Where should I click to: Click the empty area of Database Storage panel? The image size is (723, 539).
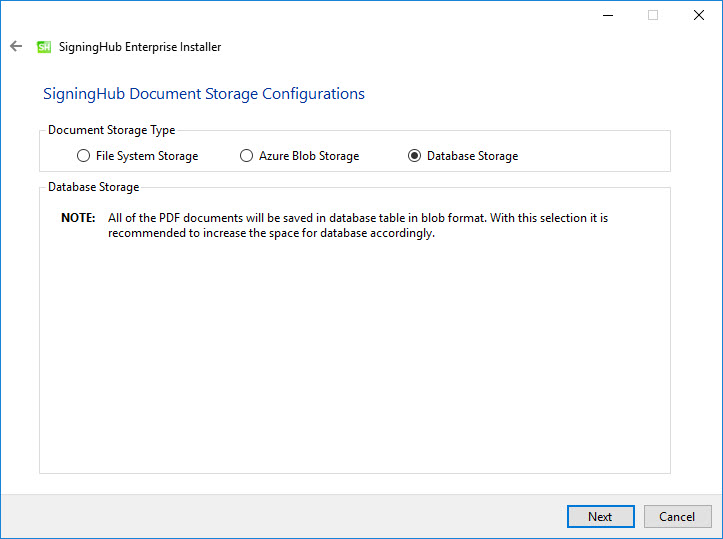click(x=354, y=355)
